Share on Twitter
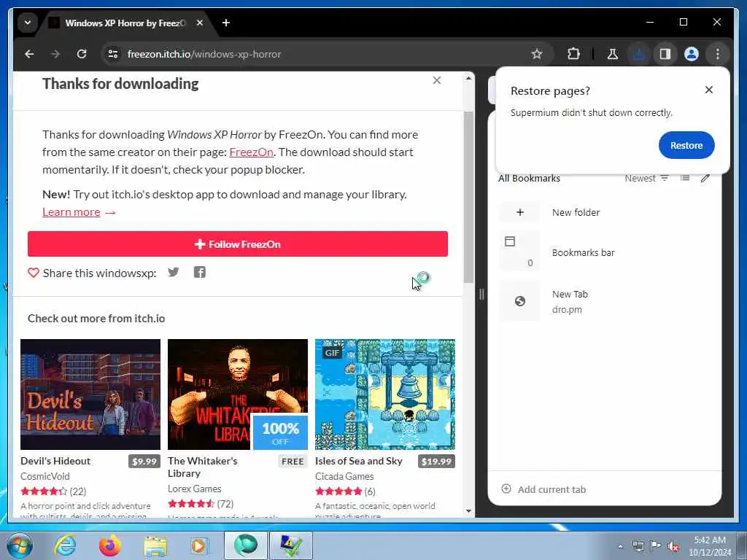Image resolution: width=747 pixels, height=560 pixels. tap(174, 273)
